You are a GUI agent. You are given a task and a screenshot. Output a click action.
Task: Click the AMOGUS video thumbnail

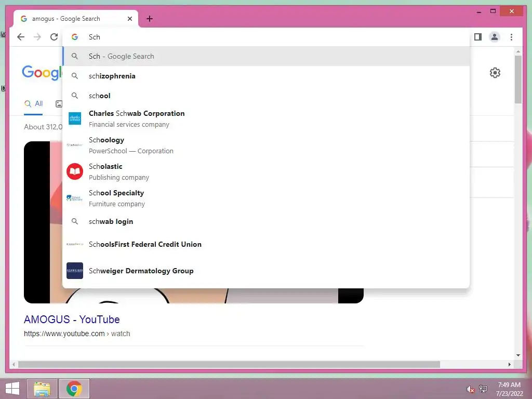(x=193, y=296)
